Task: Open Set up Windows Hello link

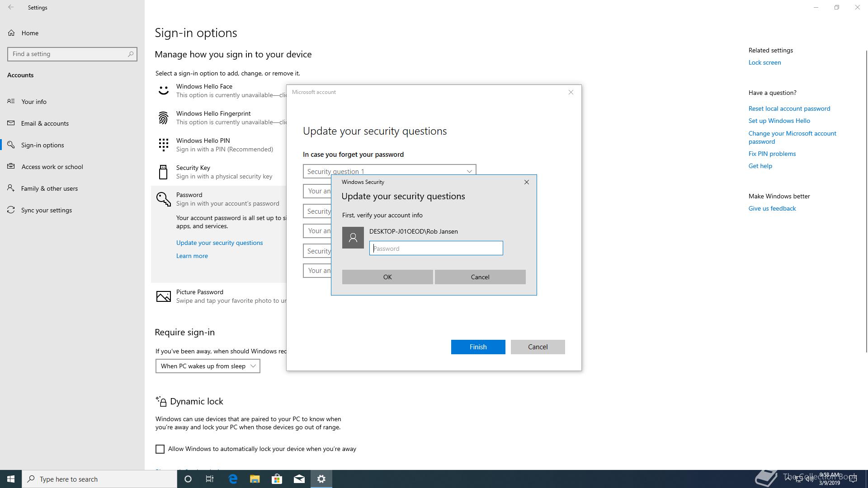Action: 779,121
